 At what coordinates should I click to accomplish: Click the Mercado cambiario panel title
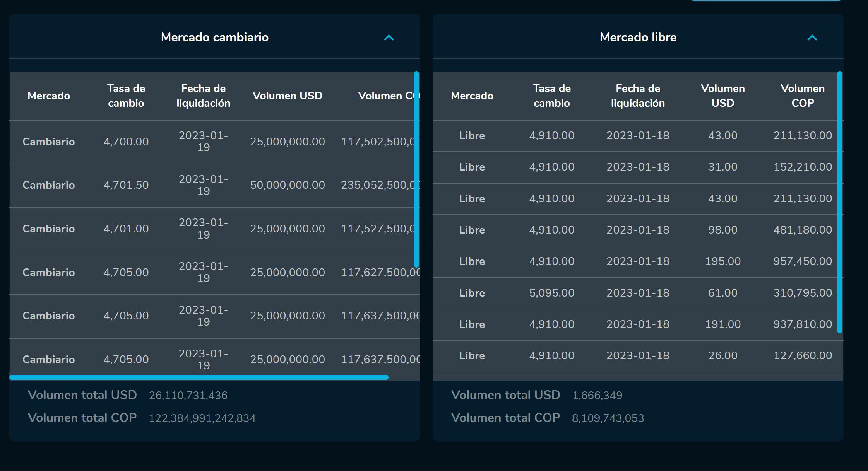[x=214, y=37]
